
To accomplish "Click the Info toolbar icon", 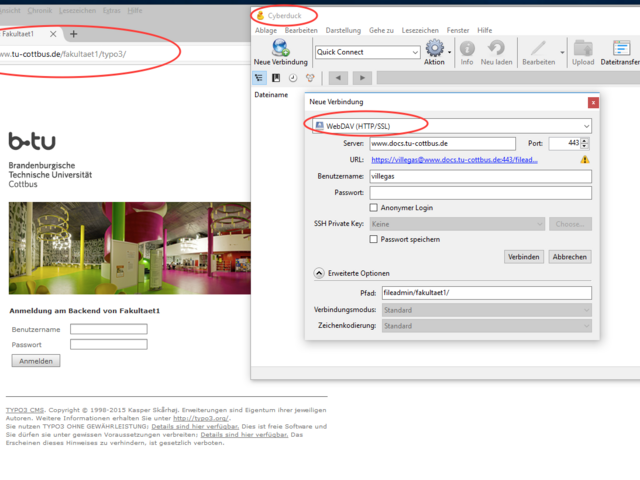I will click(467, 49).
